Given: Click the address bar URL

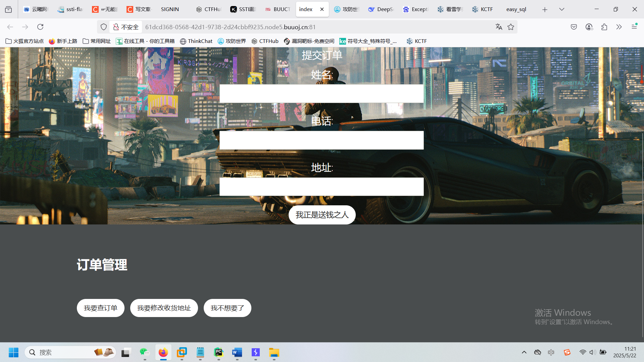Looking at the screenshot, I should (230, 27).
